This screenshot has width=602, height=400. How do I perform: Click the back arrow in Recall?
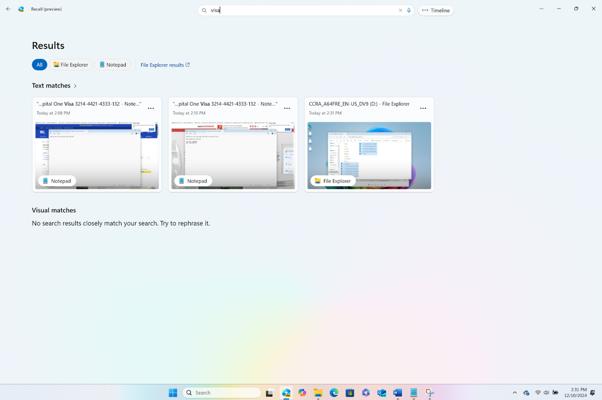[x=8, y=9]
